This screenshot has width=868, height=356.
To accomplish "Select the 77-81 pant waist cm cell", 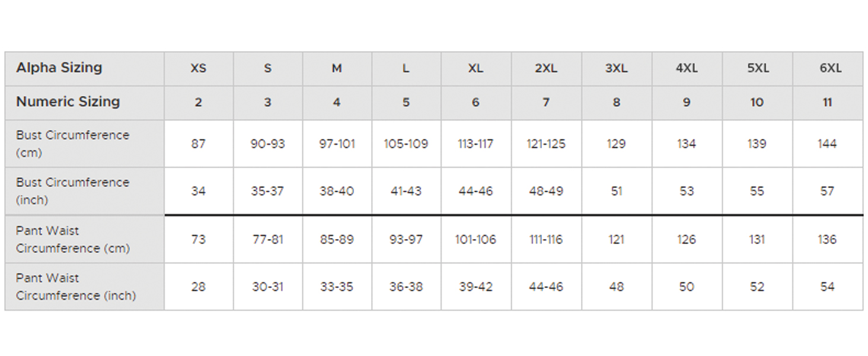I will pyautogui.click(x=267, y=239).
